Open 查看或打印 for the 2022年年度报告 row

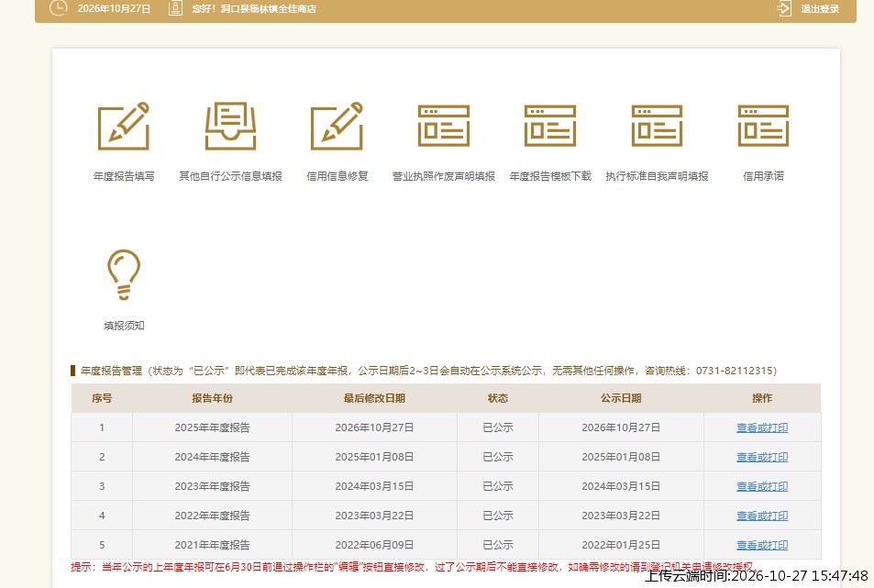762,516
